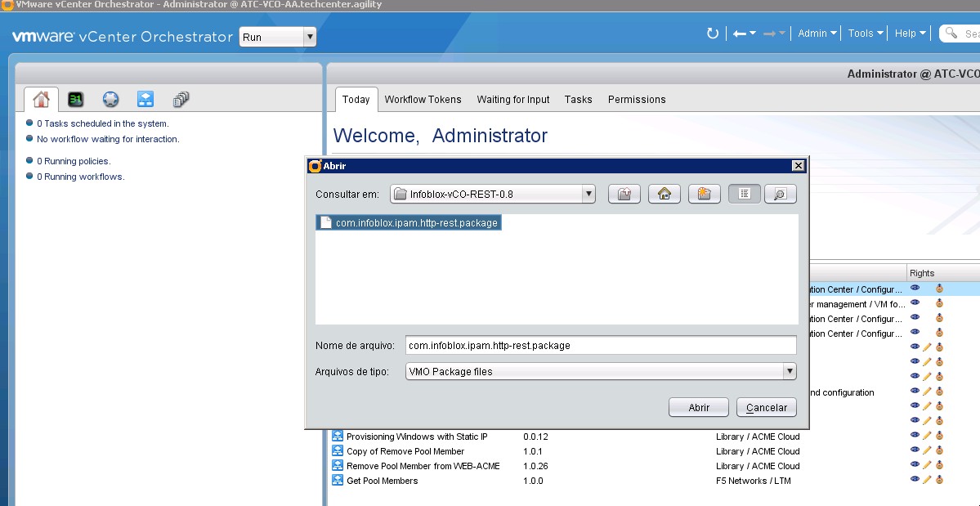The image size is (980, 506).
Task: Click the refresh icon in top toolbar
Action: click(712, 34)
